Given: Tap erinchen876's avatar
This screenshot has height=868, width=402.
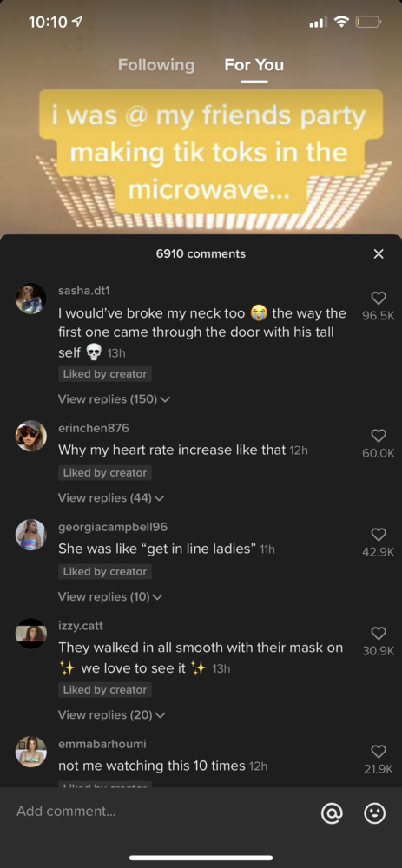Looking at the screenshot, I should pyautogui.click(x=30, y=436).
